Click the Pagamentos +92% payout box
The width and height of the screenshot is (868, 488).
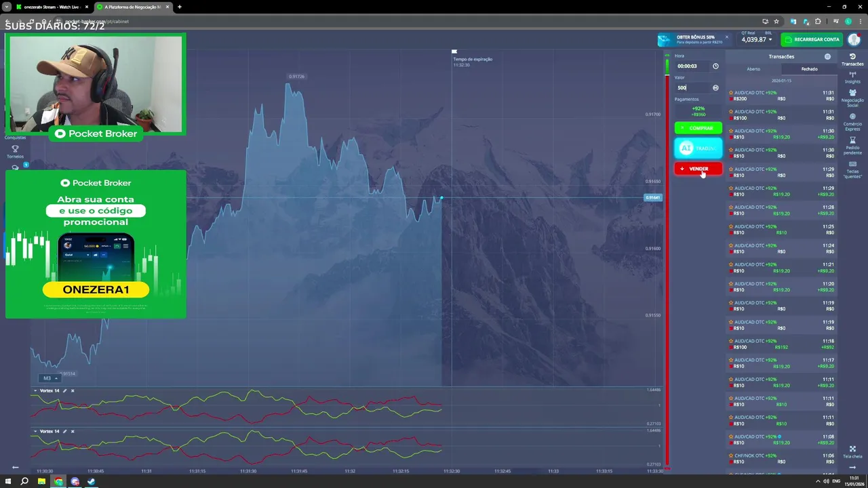pos(698,111)
